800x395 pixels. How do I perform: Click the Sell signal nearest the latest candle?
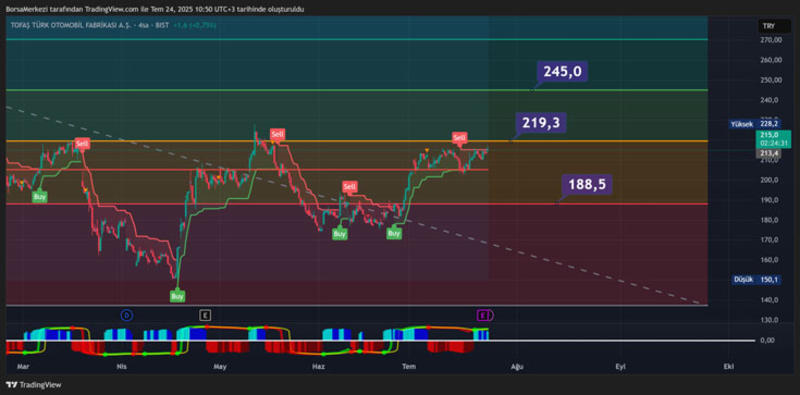459,137
